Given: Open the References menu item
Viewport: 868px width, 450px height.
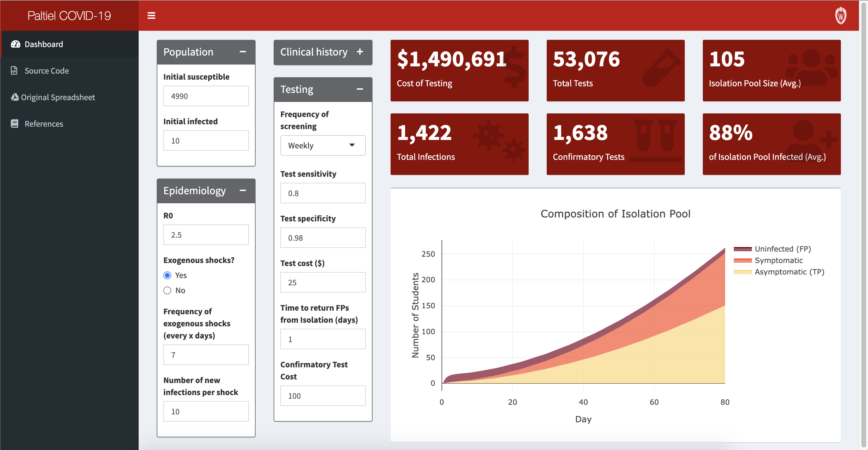Looking at the screenshot, I should pyautogui.click(x=44, y=124).
